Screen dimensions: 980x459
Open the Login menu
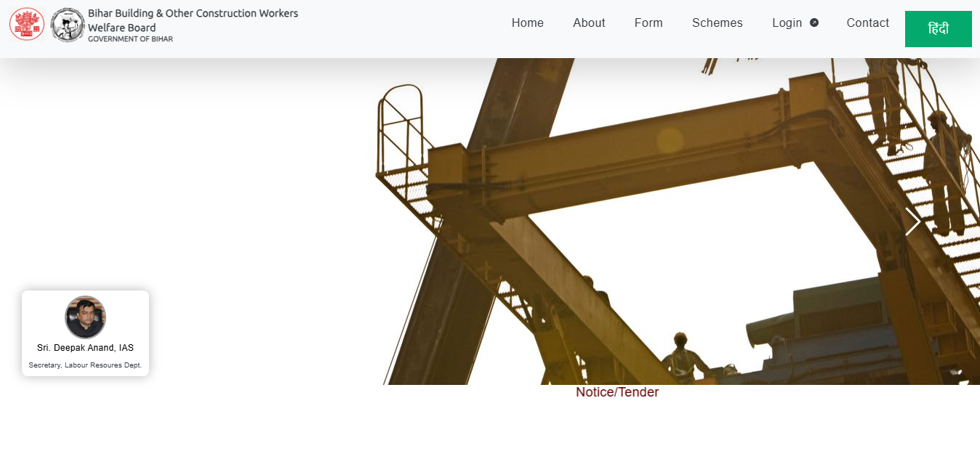coord(787,23)
